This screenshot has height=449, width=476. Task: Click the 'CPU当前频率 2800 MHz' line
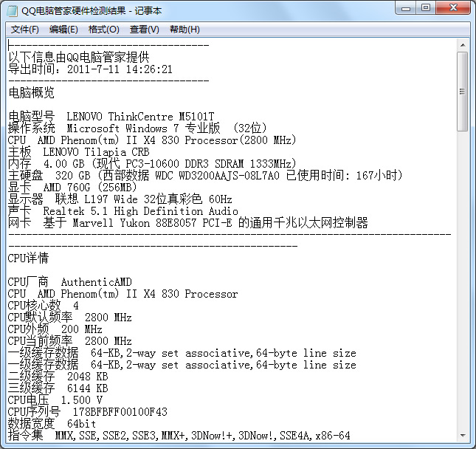(x=70, y=341)
